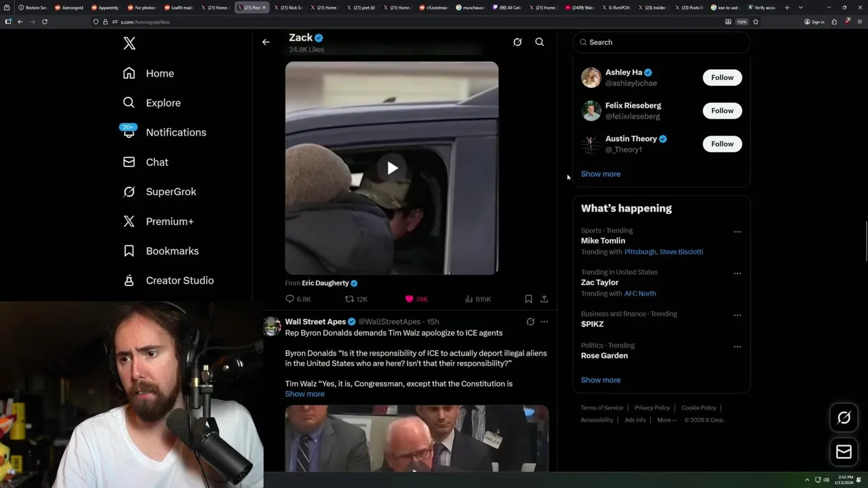Open the Explore page from the sidebar
Image resolution: width=868 pixels, height=488 pixels.
[x=152, y=103]
